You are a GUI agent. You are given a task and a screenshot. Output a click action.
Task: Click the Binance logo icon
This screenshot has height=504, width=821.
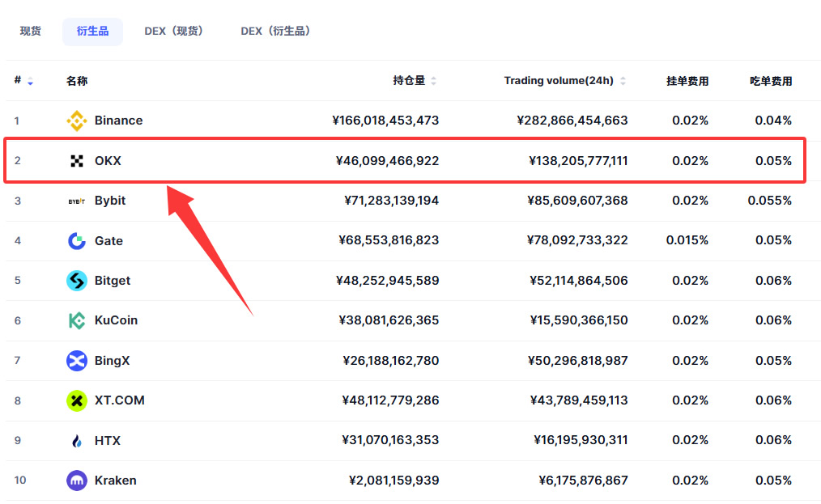pos(77,121)
